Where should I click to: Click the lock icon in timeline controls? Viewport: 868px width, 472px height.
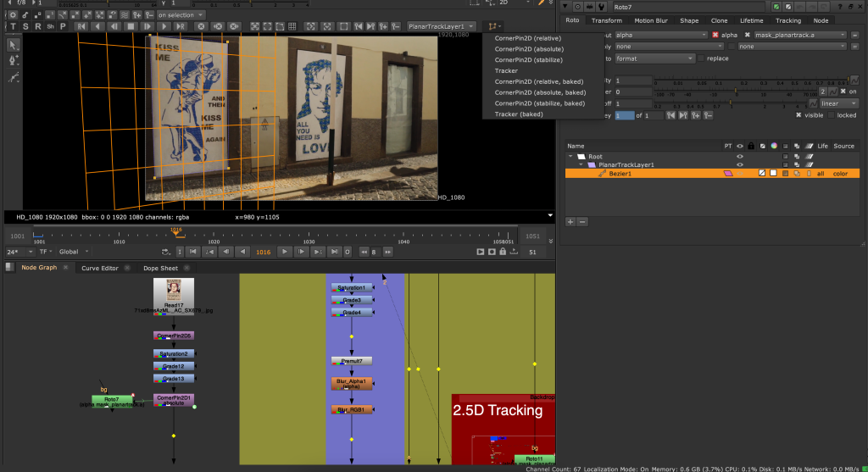click(503, 252)
